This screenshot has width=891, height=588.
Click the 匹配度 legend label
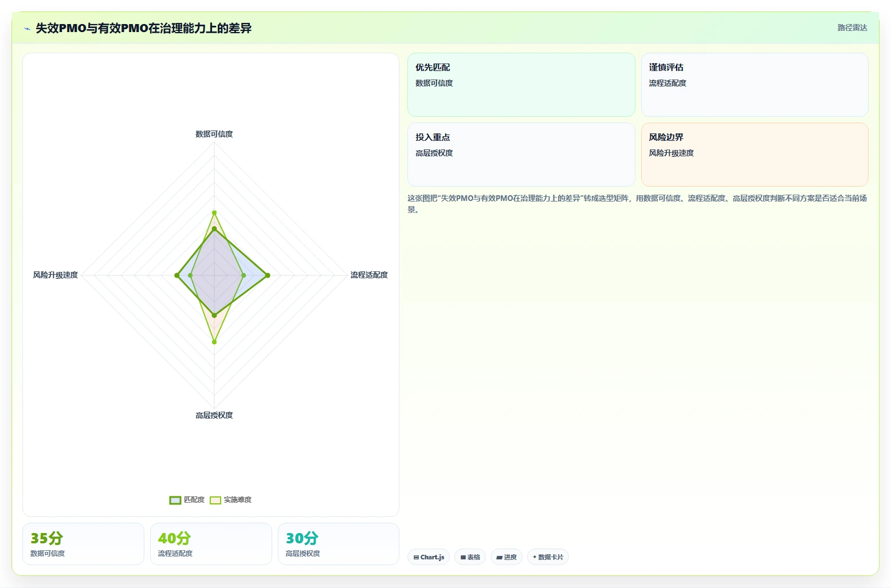pos(194,500)
